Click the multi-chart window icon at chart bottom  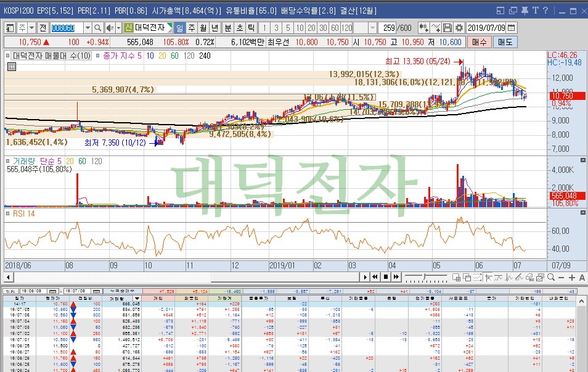pyautogui.click(x=456, y=278)
